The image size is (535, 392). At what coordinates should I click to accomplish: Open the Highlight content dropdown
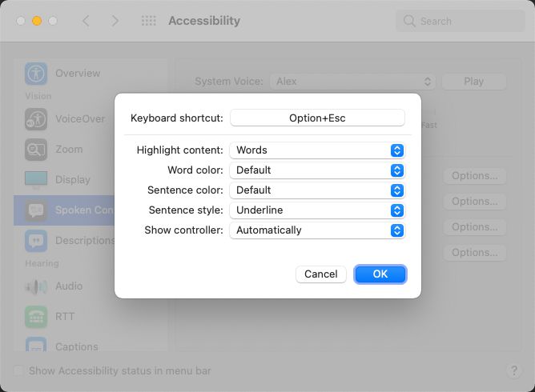coord(317,150)
